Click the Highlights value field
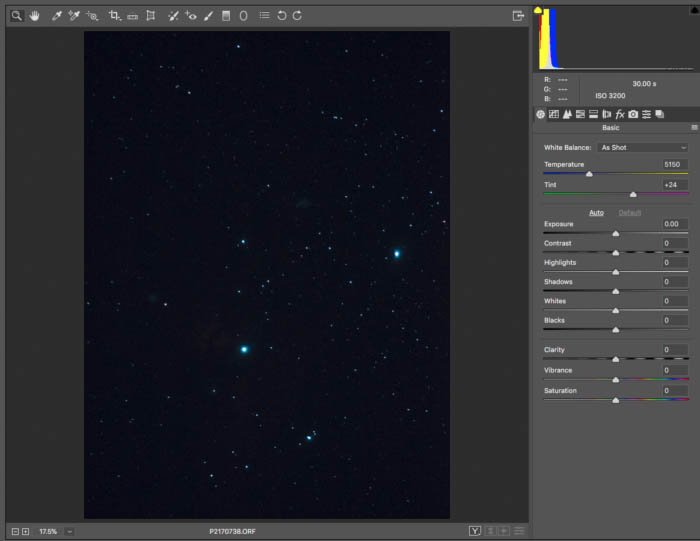The image size is (700, 541). 674,262
